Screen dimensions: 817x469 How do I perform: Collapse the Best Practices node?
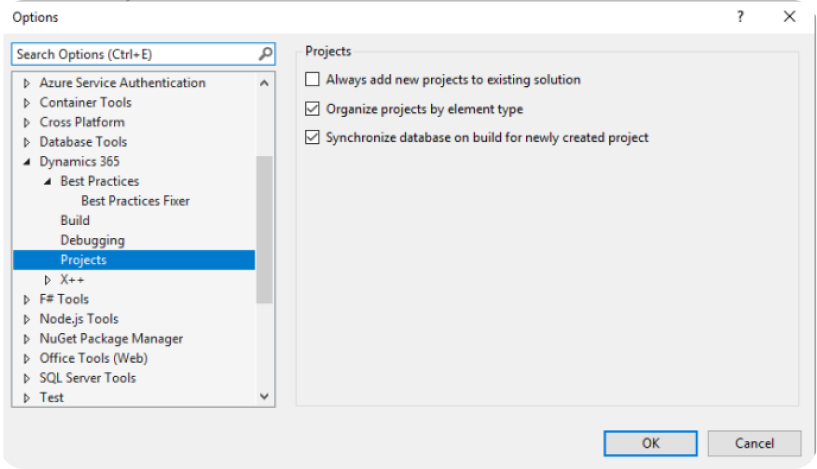click(x=47, y=181)
